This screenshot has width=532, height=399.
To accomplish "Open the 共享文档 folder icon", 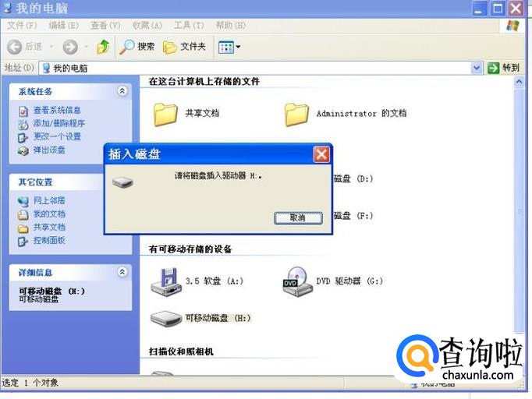I will 165,115.
